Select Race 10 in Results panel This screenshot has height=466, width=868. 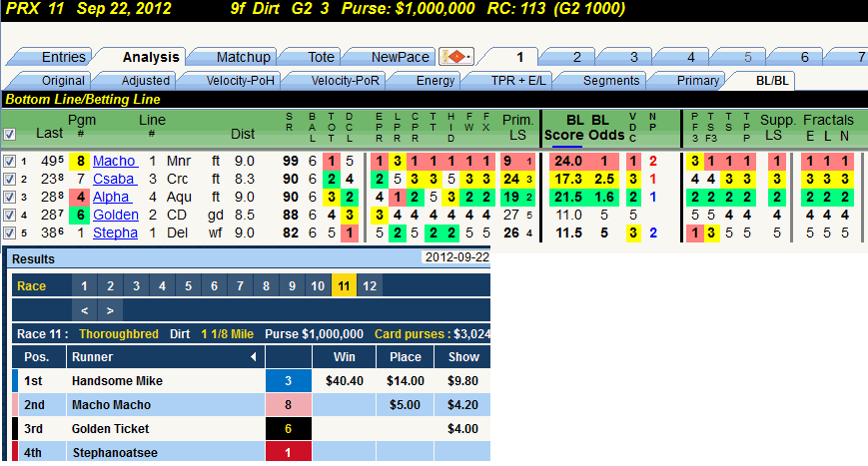tap(318, 285)
